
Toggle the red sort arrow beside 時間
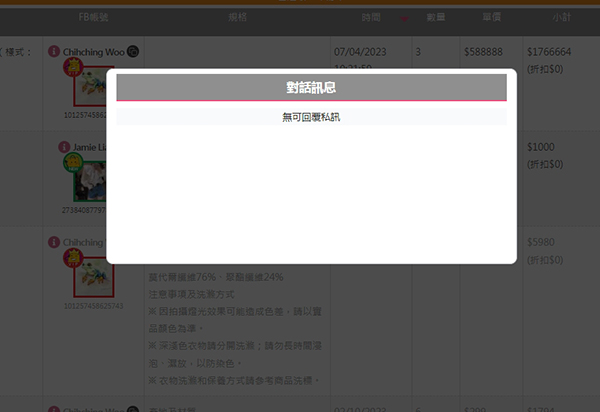tap(403, 18)
